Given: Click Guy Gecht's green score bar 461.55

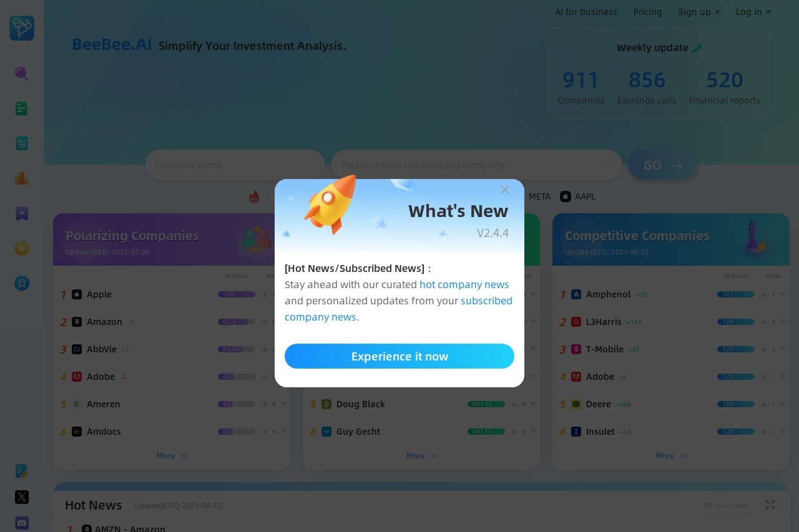Looking at the screenshot, I should click(486, 432).
